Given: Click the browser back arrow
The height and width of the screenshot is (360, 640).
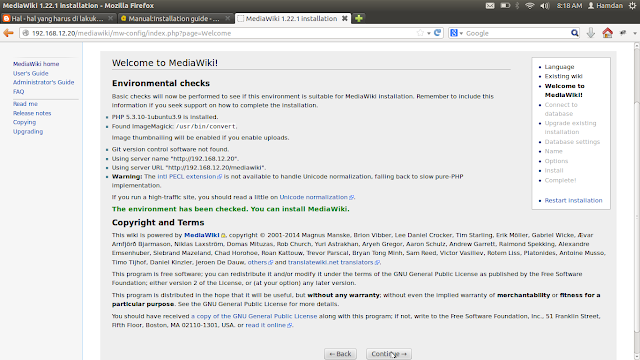Looking at the screenshot, I should click(x=8, y=33).
